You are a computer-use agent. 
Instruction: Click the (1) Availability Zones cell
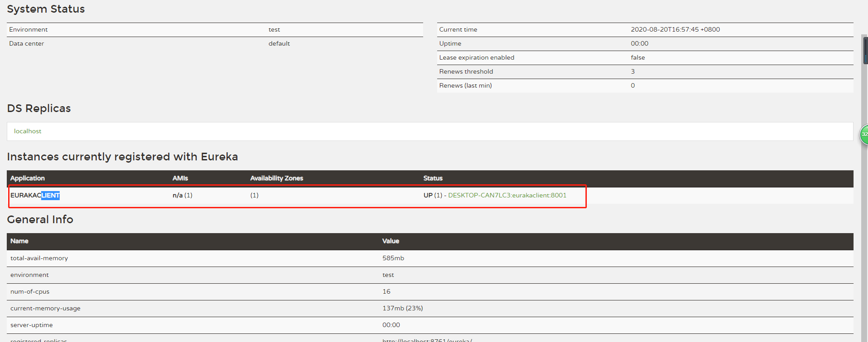point(255,195)
